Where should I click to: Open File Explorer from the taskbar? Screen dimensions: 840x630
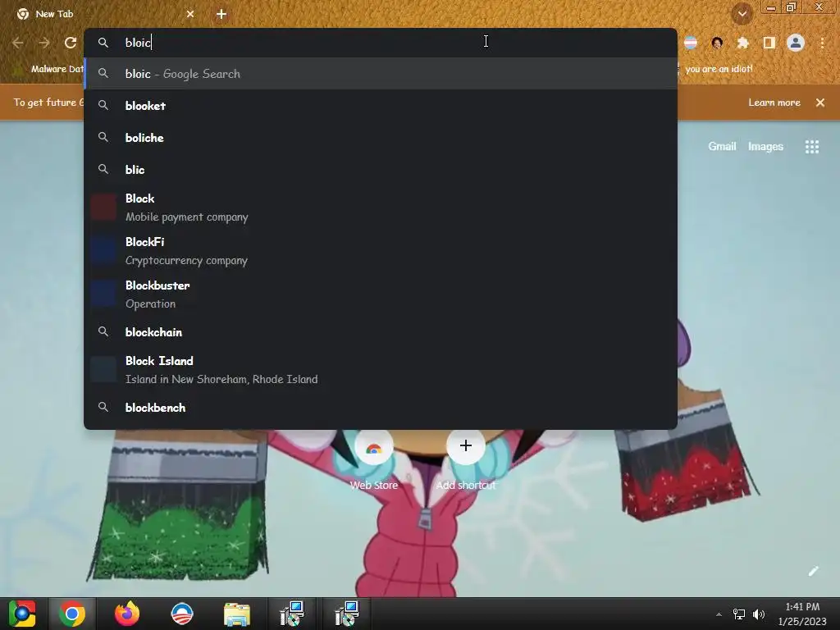click(237, 614)
